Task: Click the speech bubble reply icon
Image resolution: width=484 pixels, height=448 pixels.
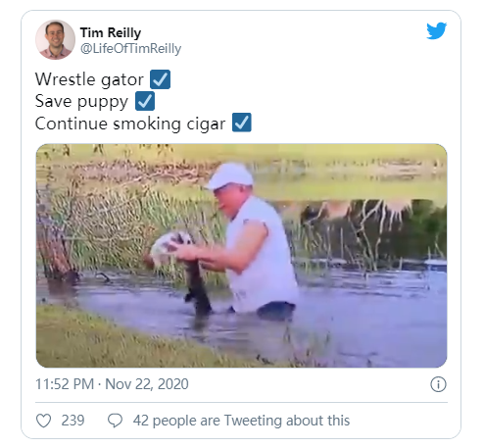Action: click(x=115, y=421)
